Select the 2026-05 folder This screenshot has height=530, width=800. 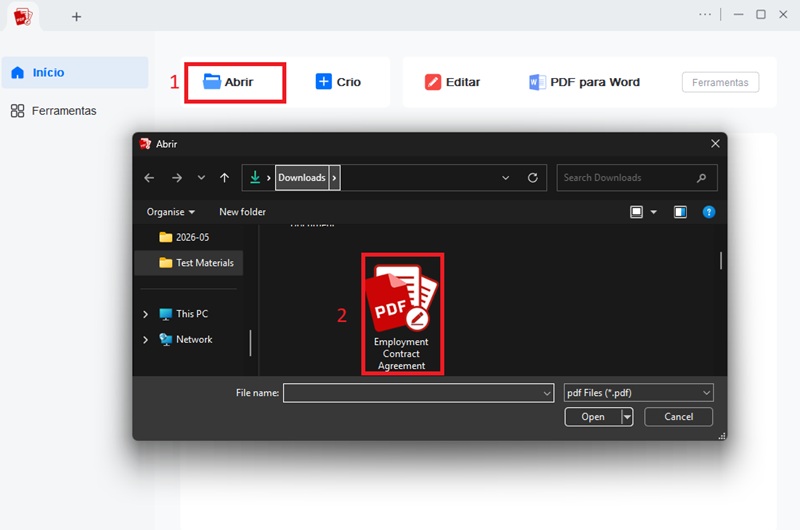pos(184,237)
